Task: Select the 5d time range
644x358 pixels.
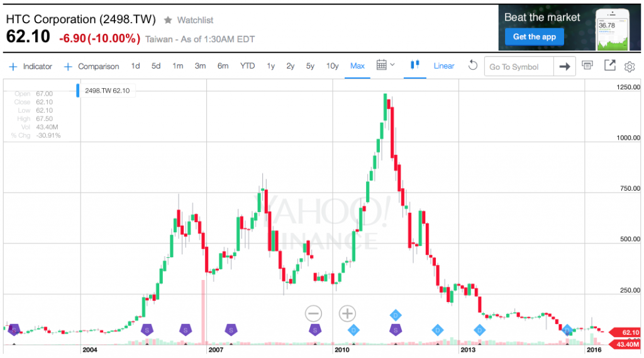Action: click(156, 66)
